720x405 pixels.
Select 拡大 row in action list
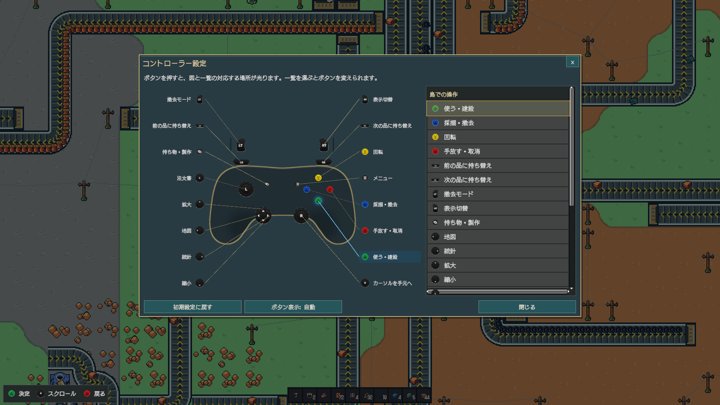pyautogui.click(x=498, y=265)
